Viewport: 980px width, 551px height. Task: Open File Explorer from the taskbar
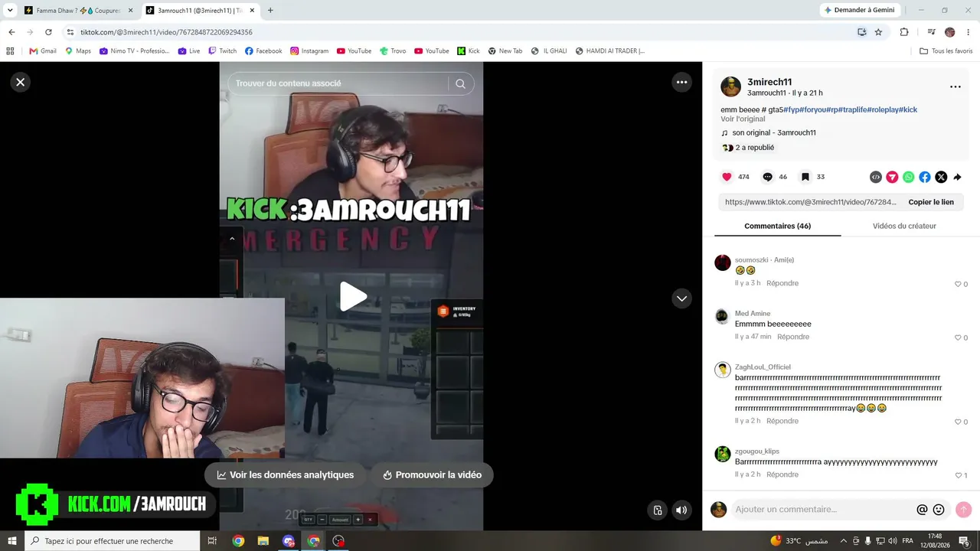pos(263,541)
